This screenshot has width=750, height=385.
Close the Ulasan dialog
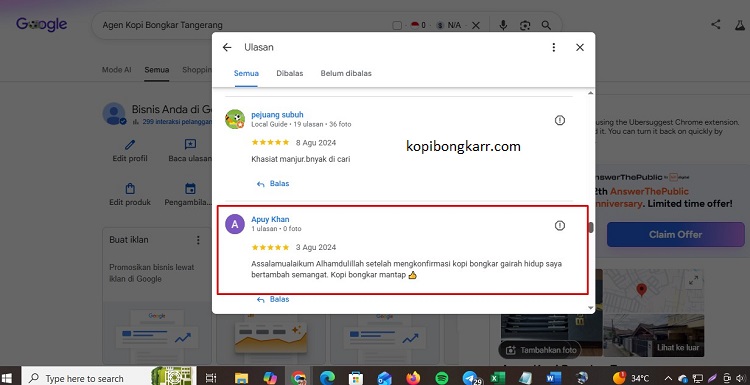580,47
